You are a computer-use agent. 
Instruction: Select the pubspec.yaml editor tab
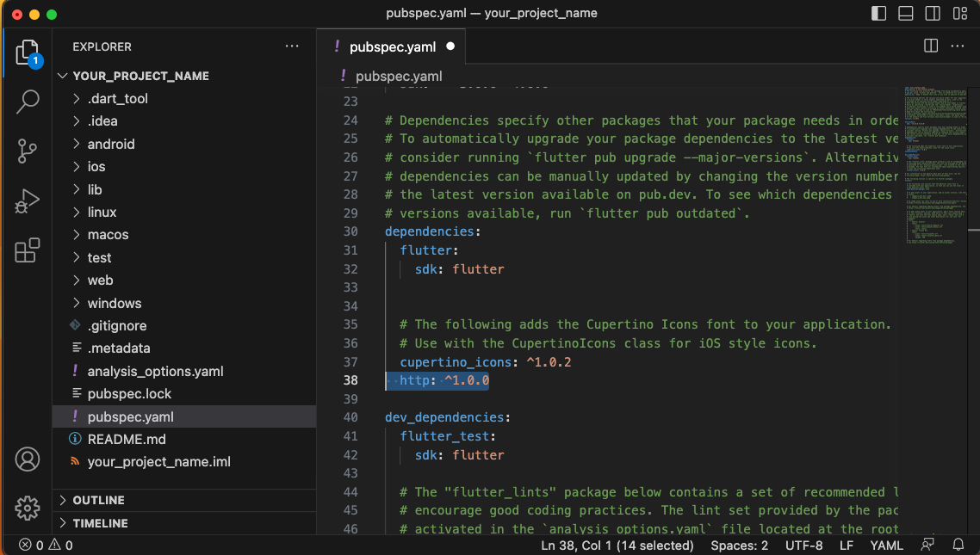click(391, 46)
